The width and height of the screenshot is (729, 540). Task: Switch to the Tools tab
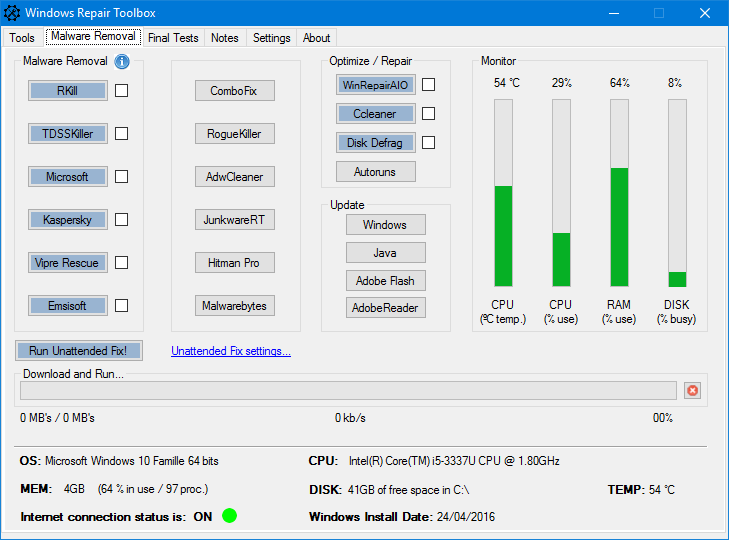(x=22, y=38)
